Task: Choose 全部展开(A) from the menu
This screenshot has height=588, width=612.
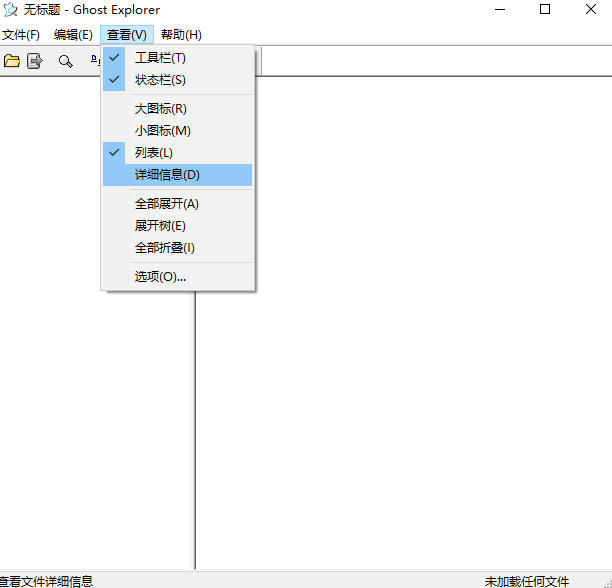Action: [178, 203]
